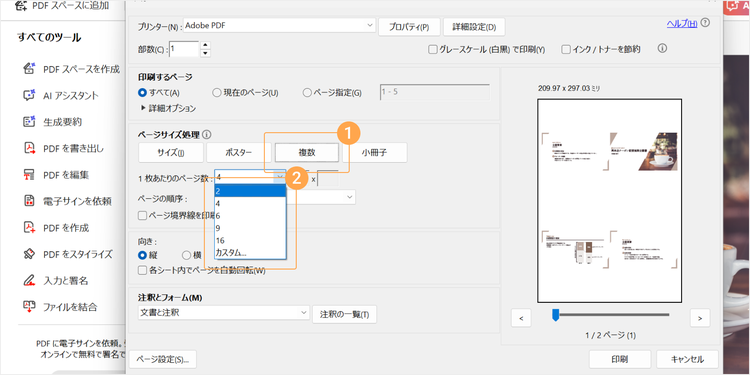Click the プロパティ button
This screenshot has width=750, height=375.
point(409,27)
